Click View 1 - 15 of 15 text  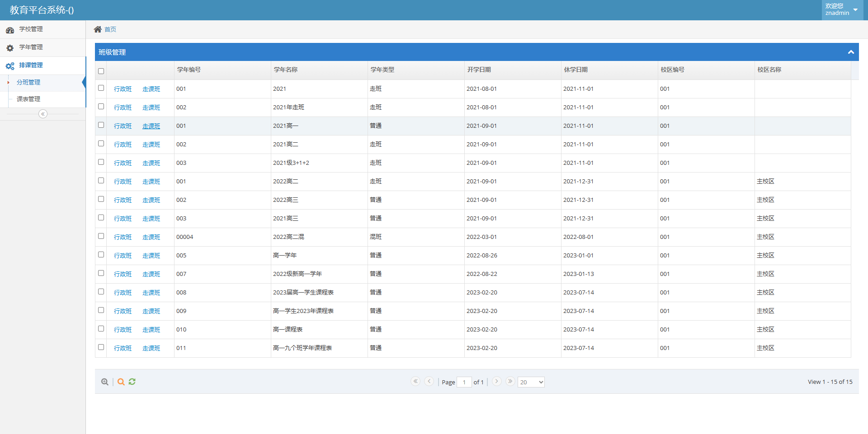[830, 382]
